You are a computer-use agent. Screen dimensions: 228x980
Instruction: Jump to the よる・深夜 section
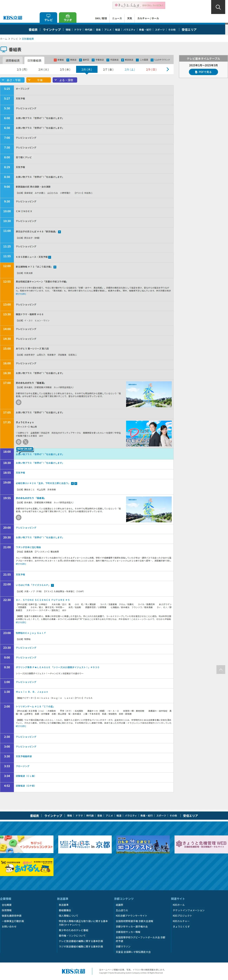(x=65, y=80)
